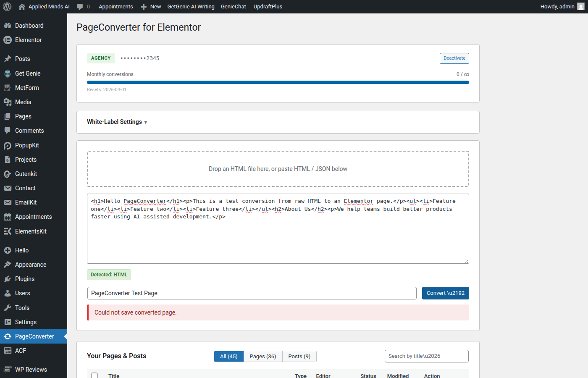Click the Plugins plug icon
The height and width of the screenshot is (378, 588).
pos(8,279)
